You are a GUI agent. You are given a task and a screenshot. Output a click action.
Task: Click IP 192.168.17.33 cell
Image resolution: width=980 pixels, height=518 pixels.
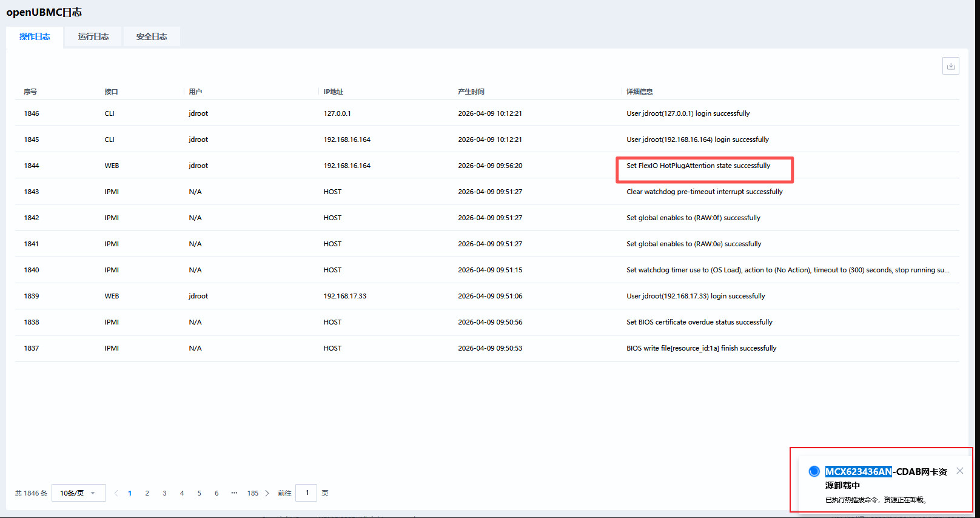click(x=344, y=296)
